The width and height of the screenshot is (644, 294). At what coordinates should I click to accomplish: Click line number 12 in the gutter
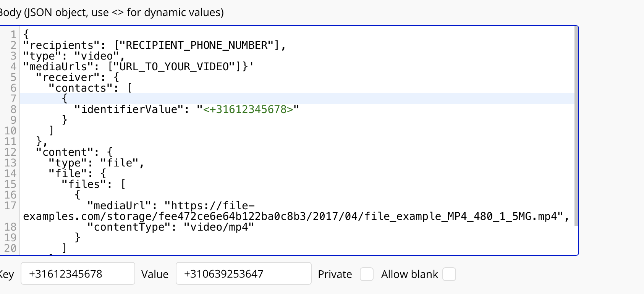tap(10, 152)
